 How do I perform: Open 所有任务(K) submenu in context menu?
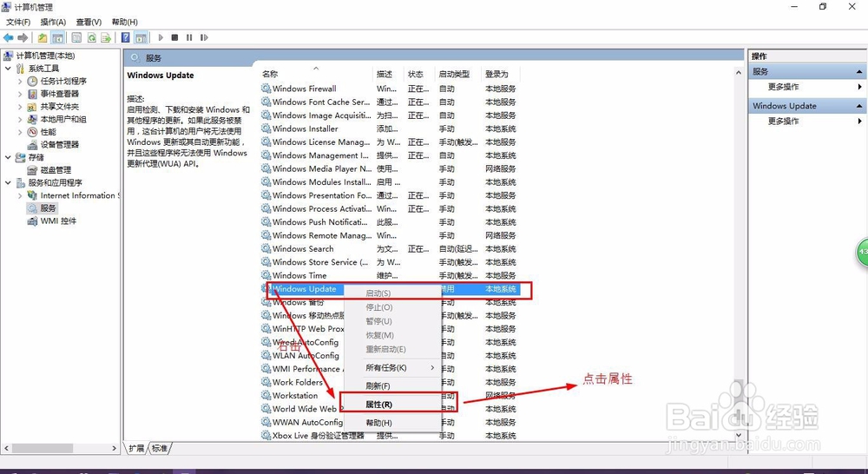tap(392, 368)
